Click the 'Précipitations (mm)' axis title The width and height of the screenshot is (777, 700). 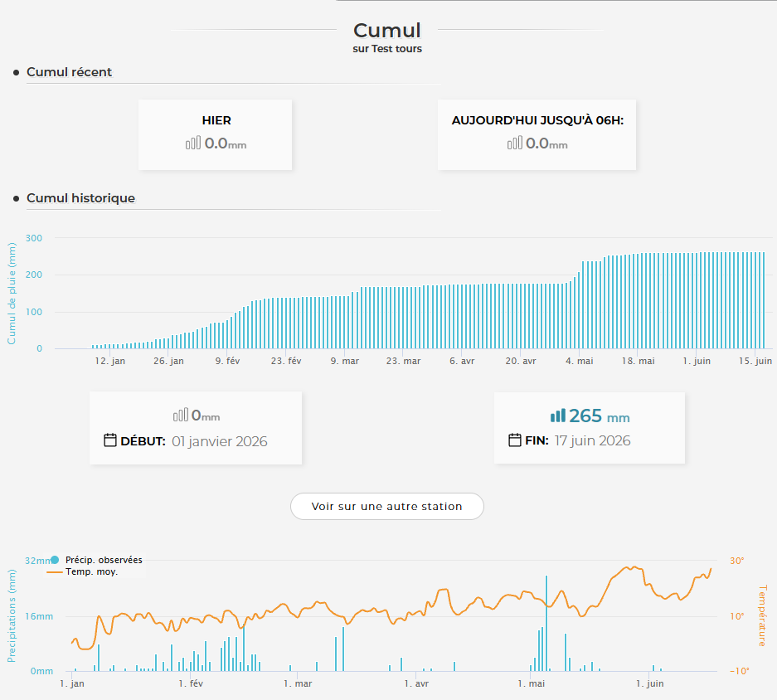(12, 615)
